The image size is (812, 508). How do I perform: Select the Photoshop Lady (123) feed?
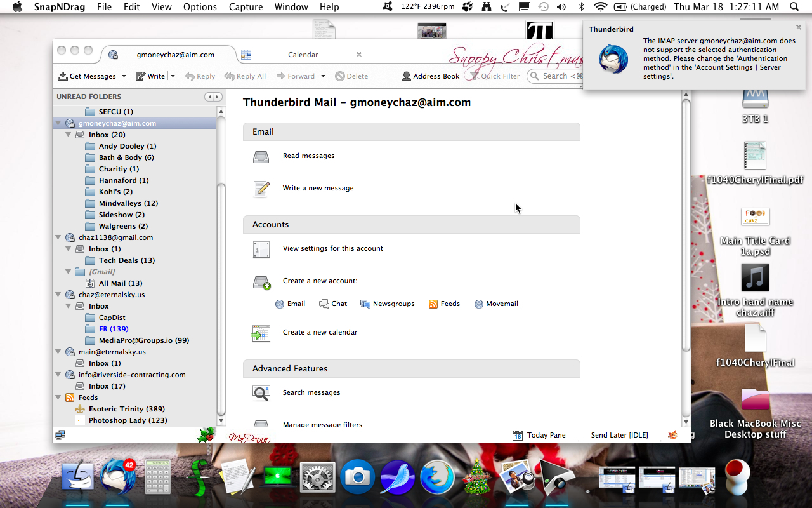128,420
